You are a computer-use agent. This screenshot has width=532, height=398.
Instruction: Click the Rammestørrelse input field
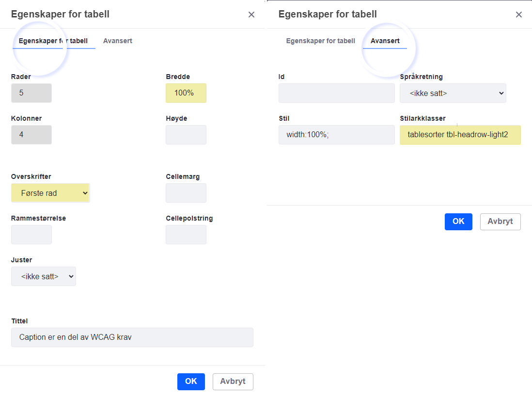click(x=31, y=235)
